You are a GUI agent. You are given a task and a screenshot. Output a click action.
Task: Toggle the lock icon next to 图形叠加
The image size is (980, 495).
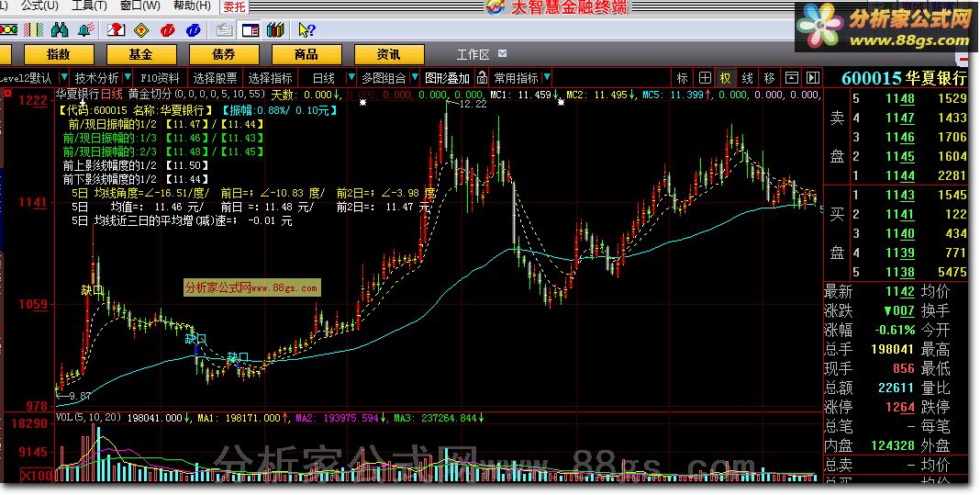point(482,78)
